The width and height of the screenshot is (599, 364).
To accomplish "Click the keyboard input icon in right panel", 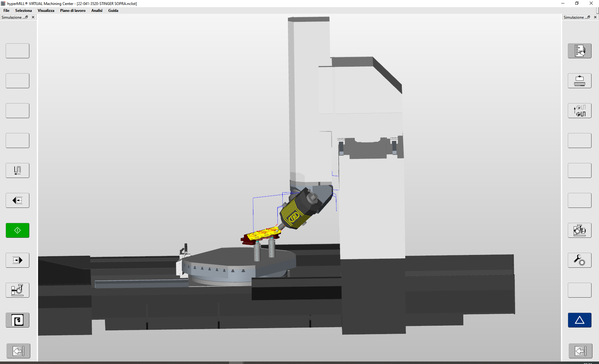I will (x=580, y=81).
